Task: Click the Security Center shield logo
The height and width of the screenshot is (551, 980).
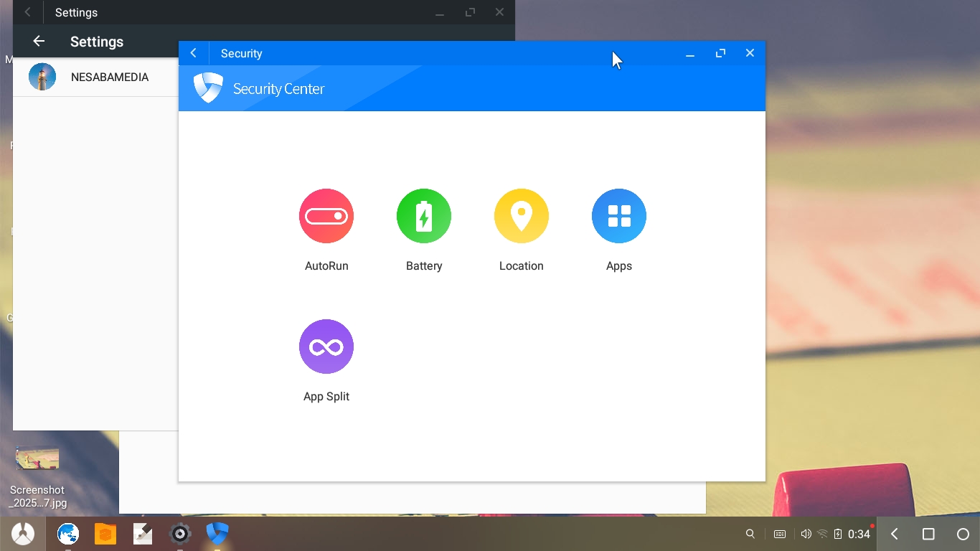Action: (x=208, y=88)
